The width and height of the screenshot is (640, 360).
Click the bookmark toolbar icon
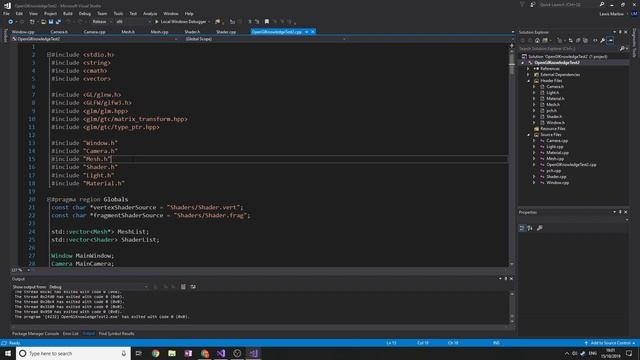coord(267,22)
